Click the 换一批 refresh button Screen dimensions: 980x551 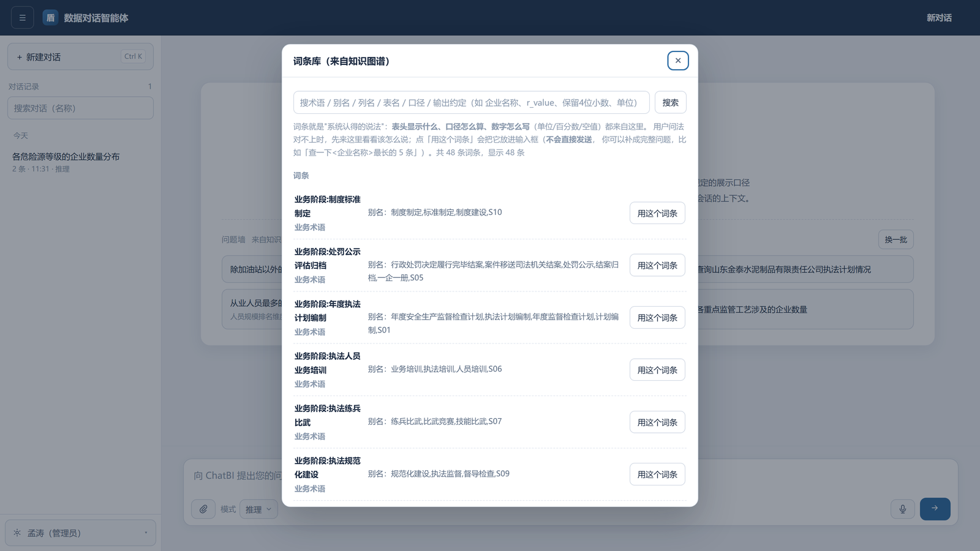pyautogui.click(x=895, y=239)
